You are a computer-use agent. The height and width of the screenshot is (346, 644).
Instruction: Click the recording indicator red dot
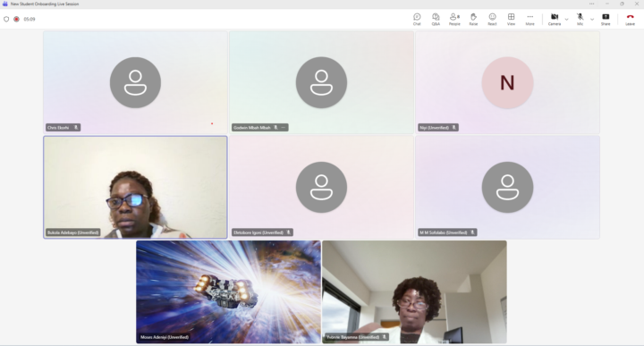(16, 20)
